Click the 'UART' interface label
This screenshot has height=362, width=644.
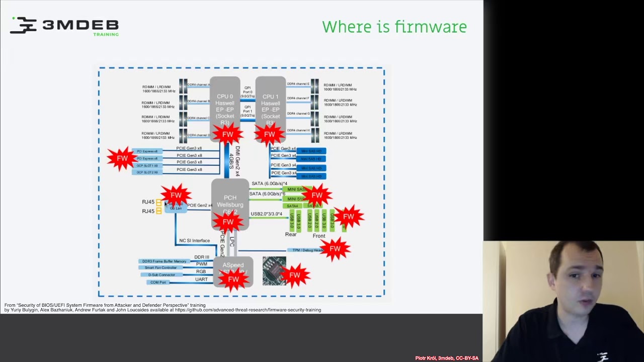(x=201, y=280)
